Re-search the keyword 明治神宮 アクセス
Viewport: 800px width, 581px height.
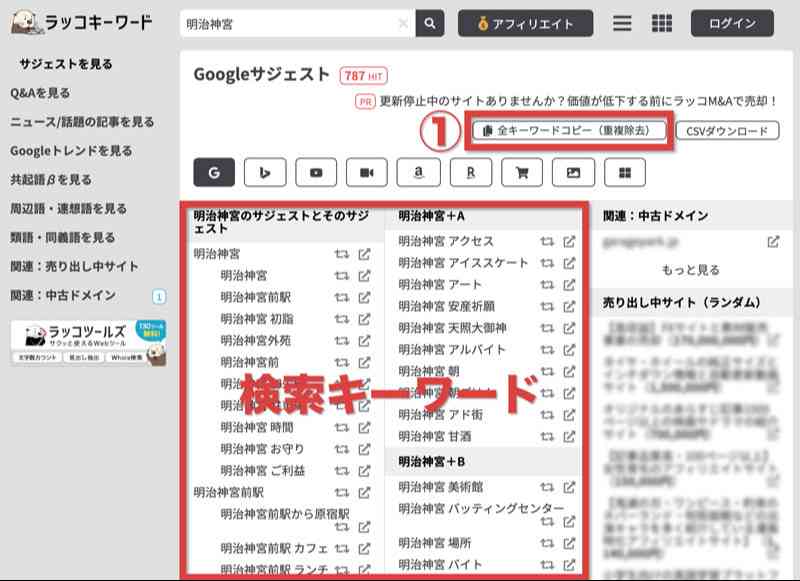547,241
